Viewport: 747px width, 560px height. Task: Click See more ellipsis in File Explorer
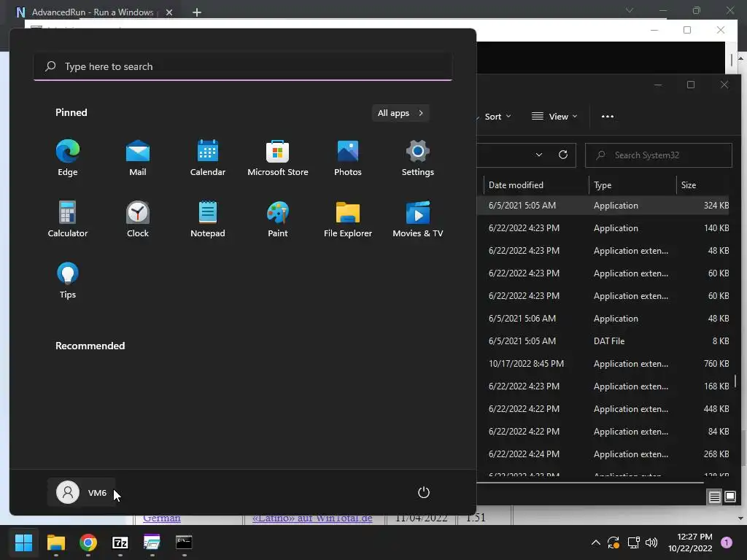608,117
